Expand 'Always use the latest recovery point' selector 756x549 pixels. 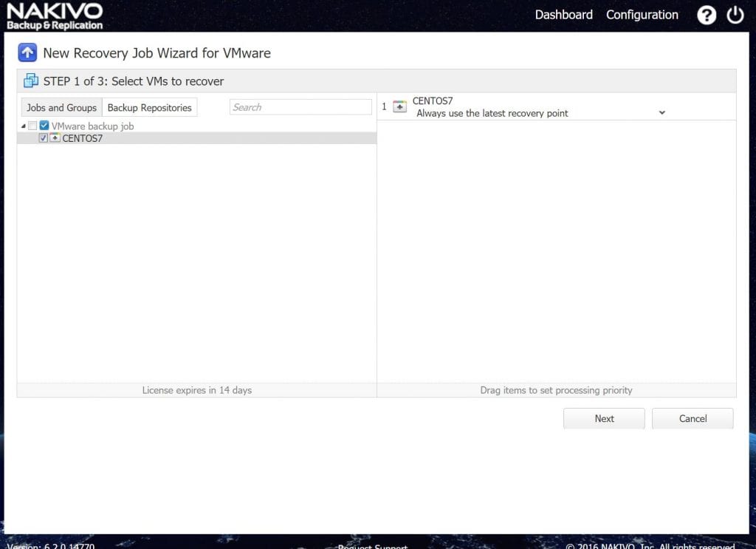(x=661, y=112)
